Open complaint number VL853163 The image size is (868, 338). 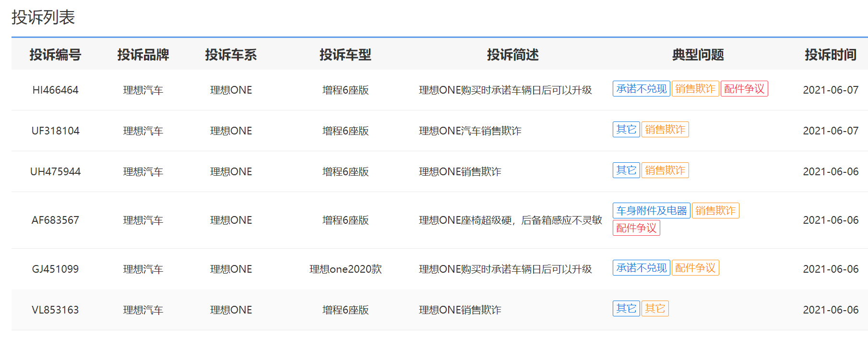click(x=55, y=310)
